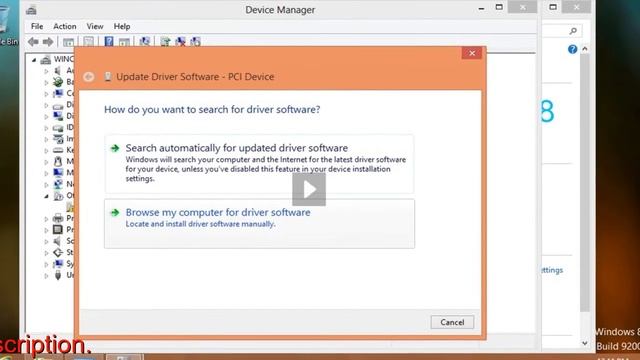Viewport: 640px width, 360px height.
Task: Click the video play button overlay
Action: [x=309, y=189]
